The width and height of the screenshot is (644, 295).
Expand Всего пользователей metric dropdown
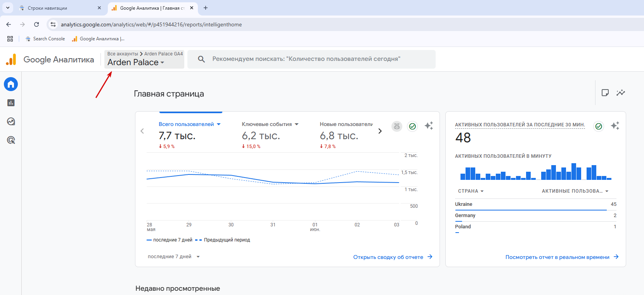pyautogui.click(x=218, y=124)
